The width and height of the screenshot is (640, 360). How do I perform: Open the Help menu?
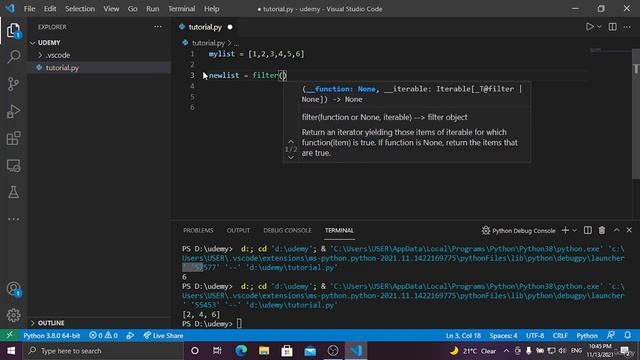(x=211, y=9)
